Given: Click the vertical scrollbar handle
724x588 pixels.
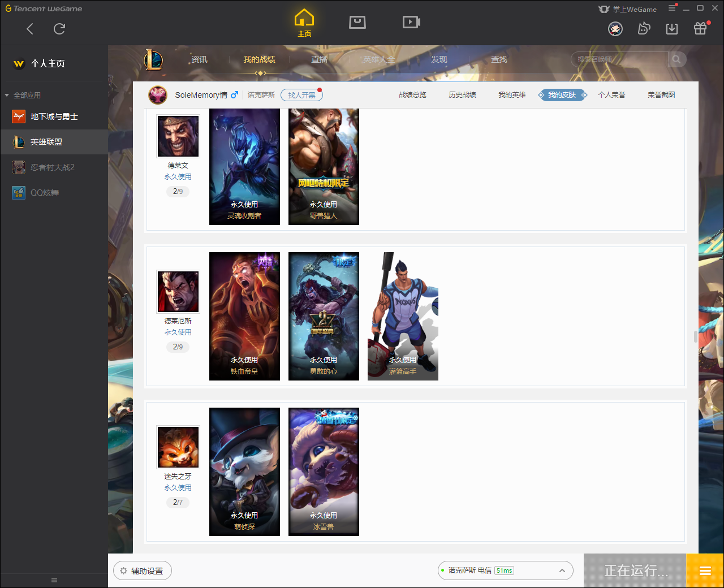Looking at the screenshot, I should [x=696, y=336].
